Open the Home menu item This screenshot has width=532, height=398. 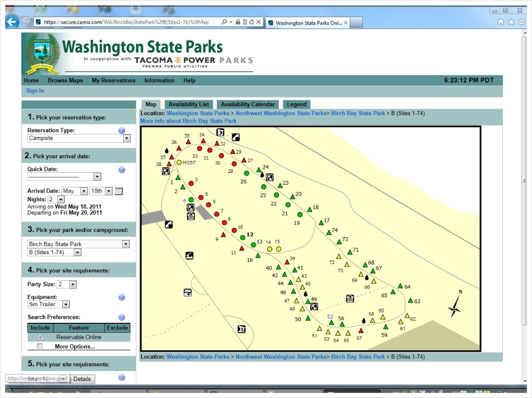31,80
